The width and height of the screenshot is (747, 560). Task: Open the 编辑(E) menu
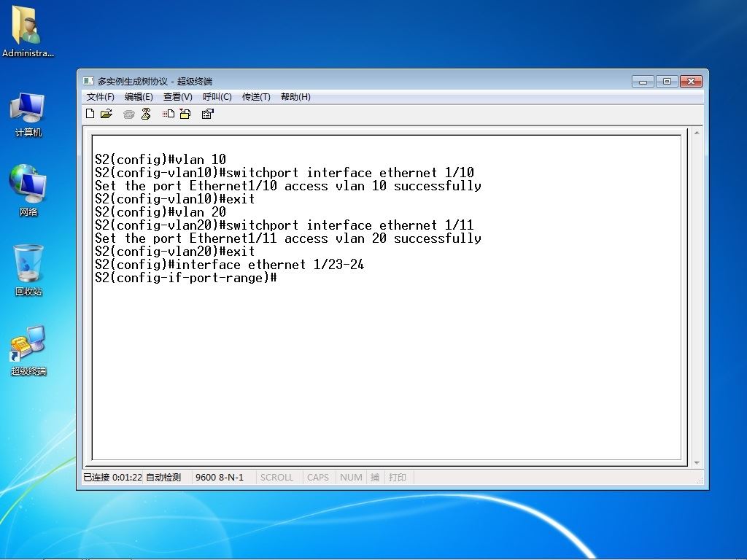(x=139, y=97)
